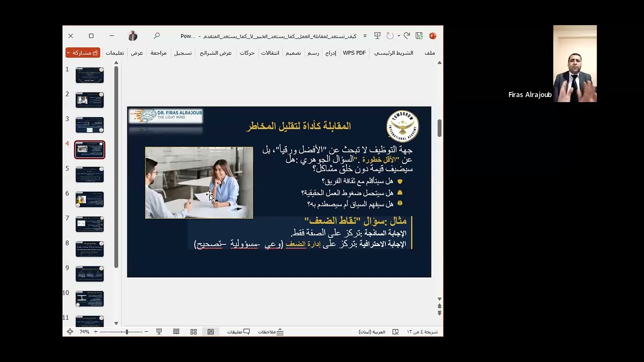
Task: Click the 74% zoom level
Action: [x=84, y=332]
